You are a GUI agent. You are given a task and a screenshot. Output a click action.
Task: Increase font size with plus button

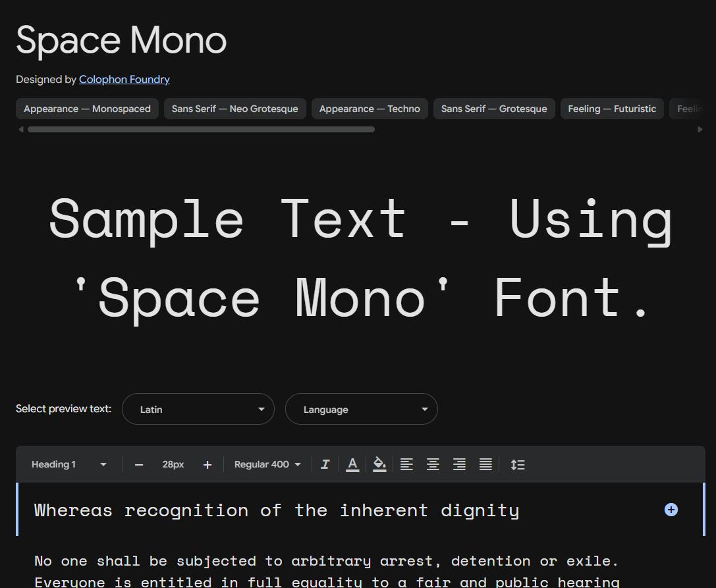pyautogui.click(x=207, y=465)
